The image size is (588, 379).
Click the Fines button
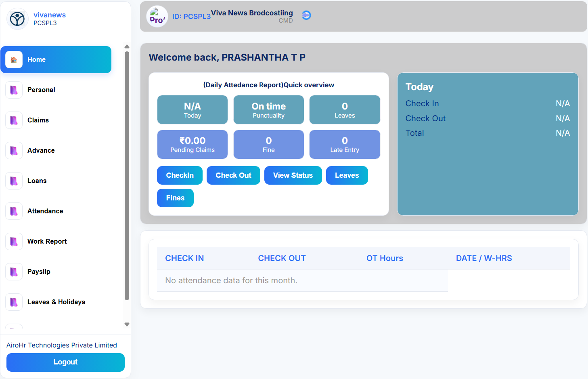click(x=175, y=198)
